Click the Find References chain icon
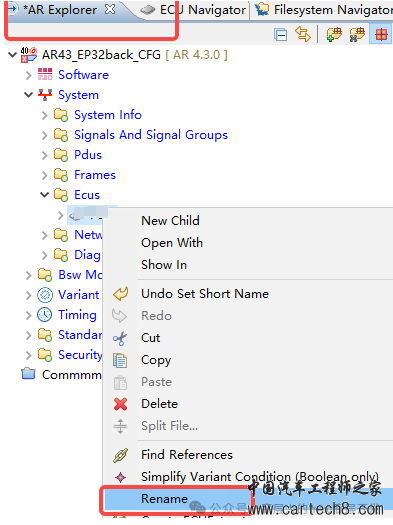This screenshot has width=393, height=525. click(x=121, y=455)
